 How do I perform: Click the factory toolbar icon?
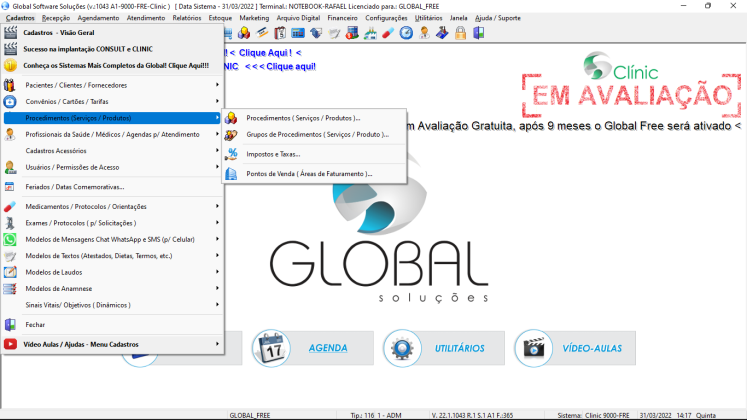(x=370, y=33)
